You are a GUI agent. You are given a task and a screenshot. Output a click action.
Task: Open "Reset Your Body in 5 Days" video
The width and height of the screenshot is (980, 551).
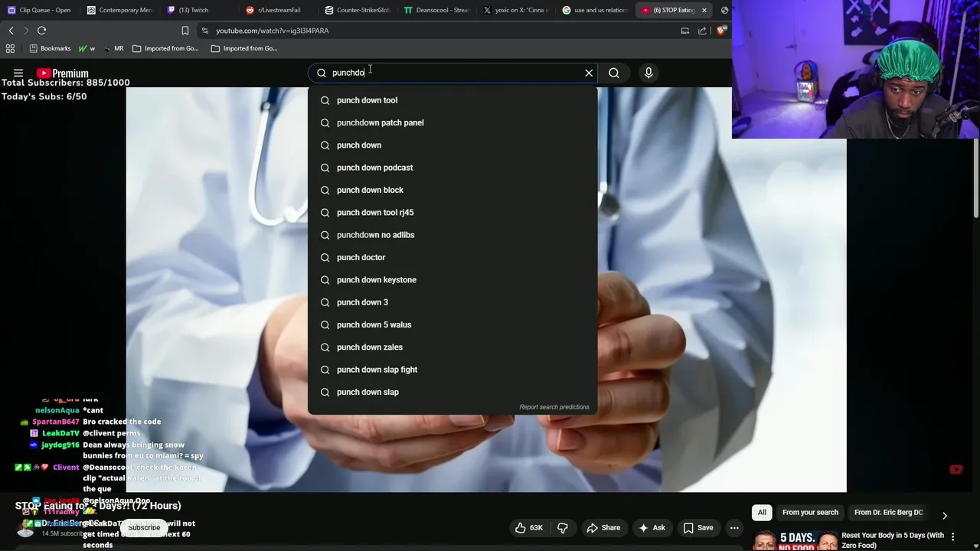tap(892, 540)
